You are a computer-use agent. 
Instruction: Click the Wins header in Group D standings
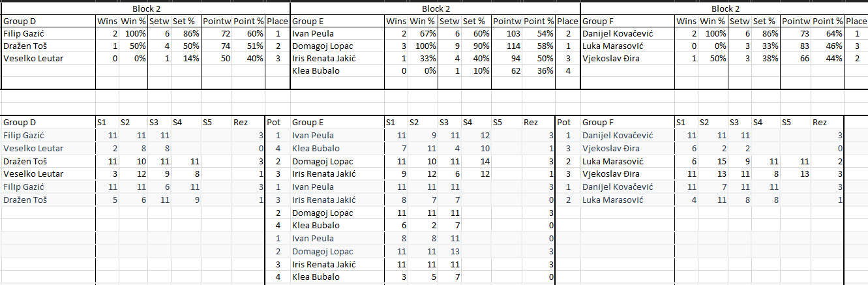click(x=107, y=21)
